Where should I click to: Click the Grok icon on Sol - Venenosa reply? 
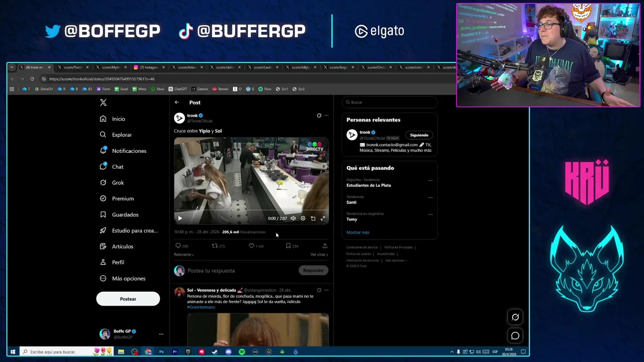coord(319,290)
